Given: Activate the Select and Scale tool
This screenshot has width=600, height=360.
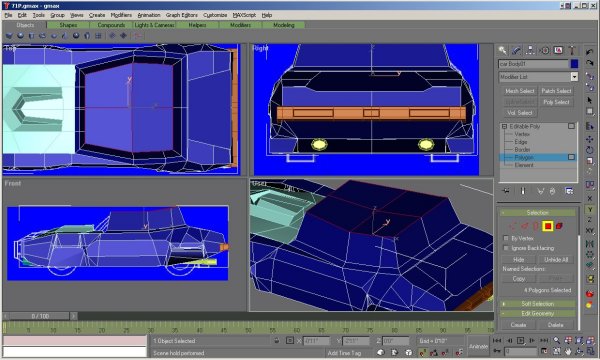Looking at the screenshot, I should coord(590,160).
